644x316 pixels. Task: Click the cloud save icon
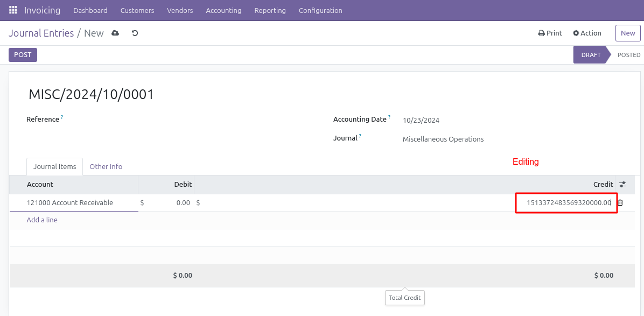tap(115, 33)
